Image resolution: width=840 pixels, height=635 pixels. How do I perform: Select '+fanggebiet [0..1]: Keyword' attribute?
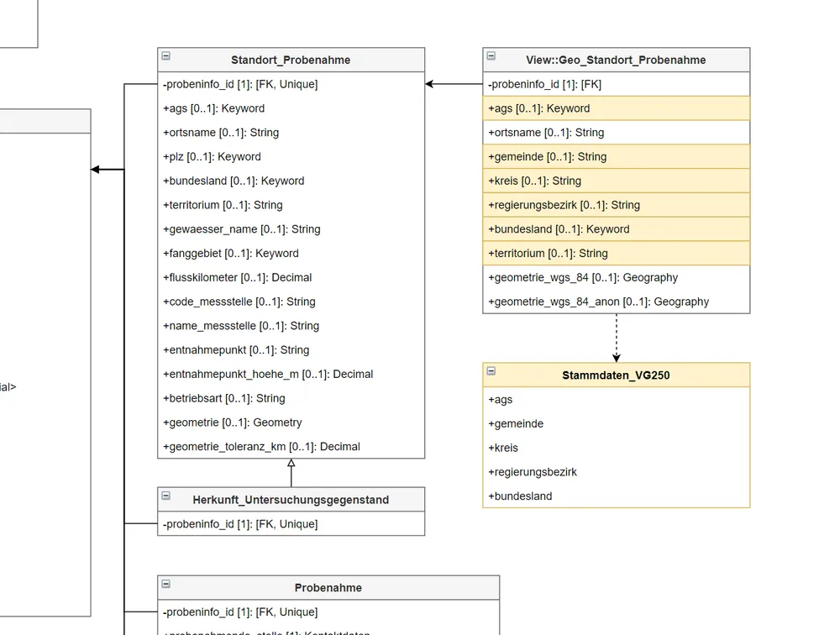pyautogui.click(x=291, y=253)
